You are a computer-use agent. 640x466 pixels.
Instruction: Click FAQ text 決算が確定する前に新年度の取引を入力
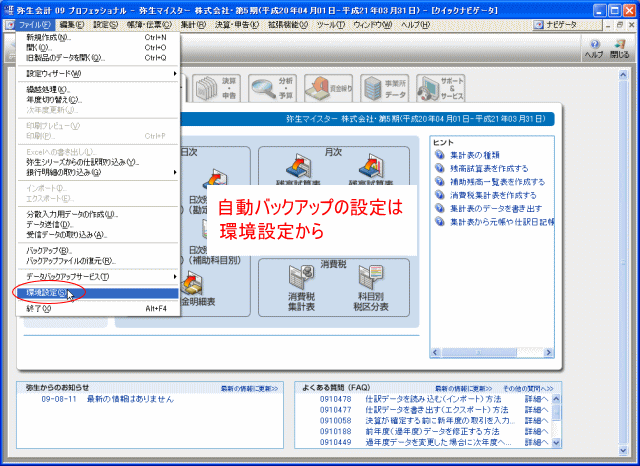point(440,421)
